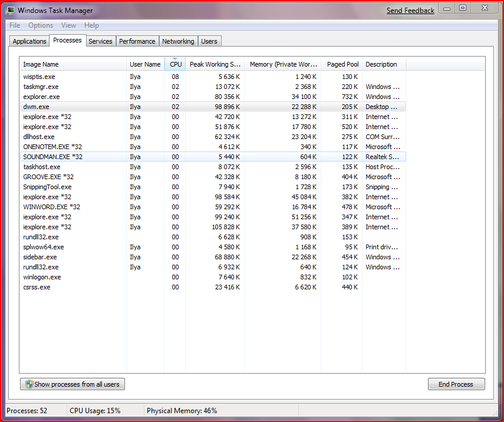504x422 pixels.
Task: Sort by the User Name column header
Action: tap(145, 64)
